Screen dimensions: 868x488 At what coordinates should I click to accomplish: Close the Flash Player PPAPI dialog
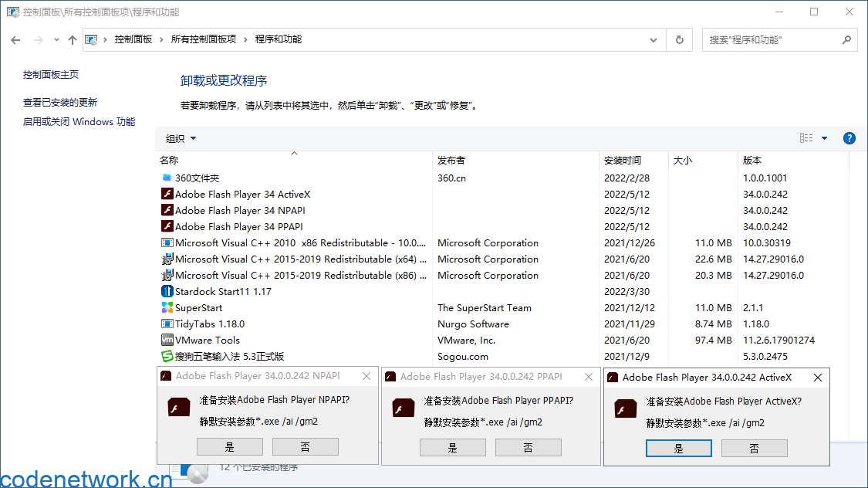pos(589,377)
